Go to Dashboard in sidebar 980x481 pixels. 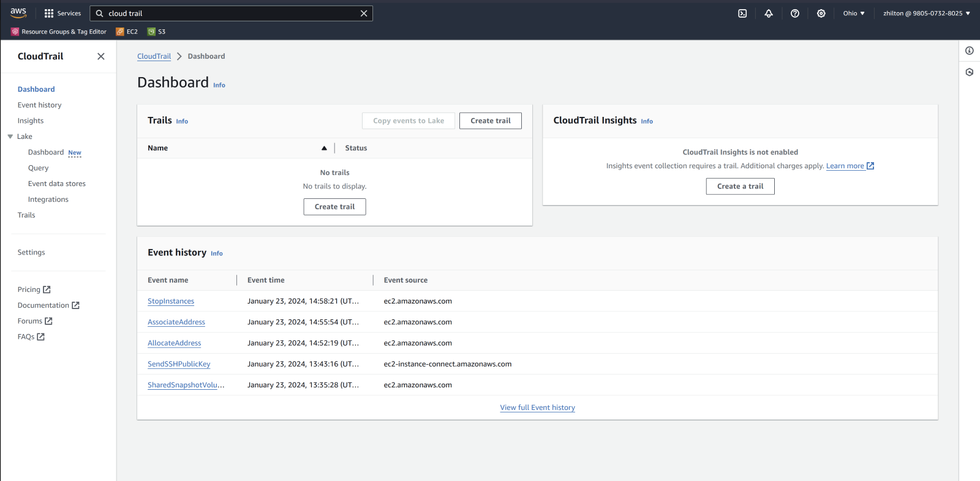point(36,89)
